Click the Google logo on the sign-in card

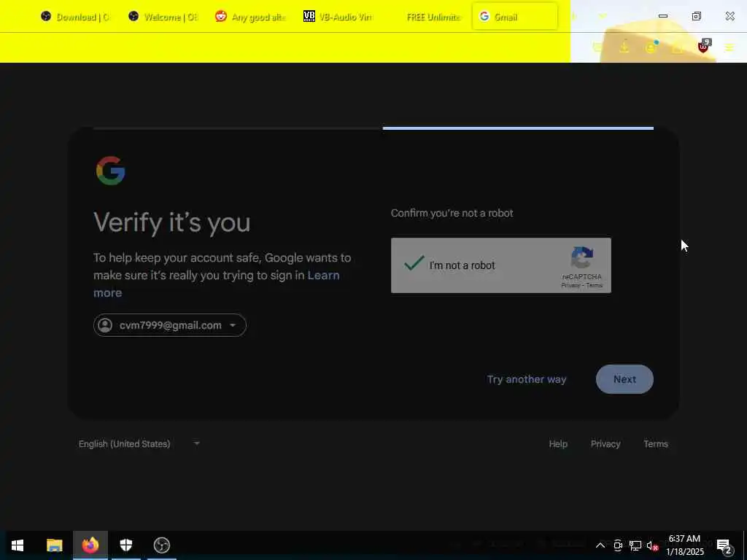click(111, 171)
